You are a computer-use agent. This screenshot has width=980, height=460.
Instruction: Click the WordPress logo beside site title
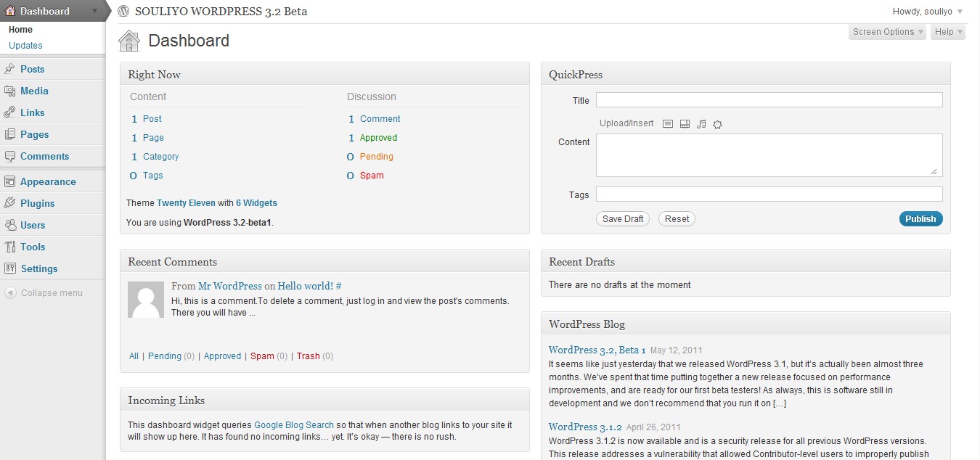[x=123, y=11]
